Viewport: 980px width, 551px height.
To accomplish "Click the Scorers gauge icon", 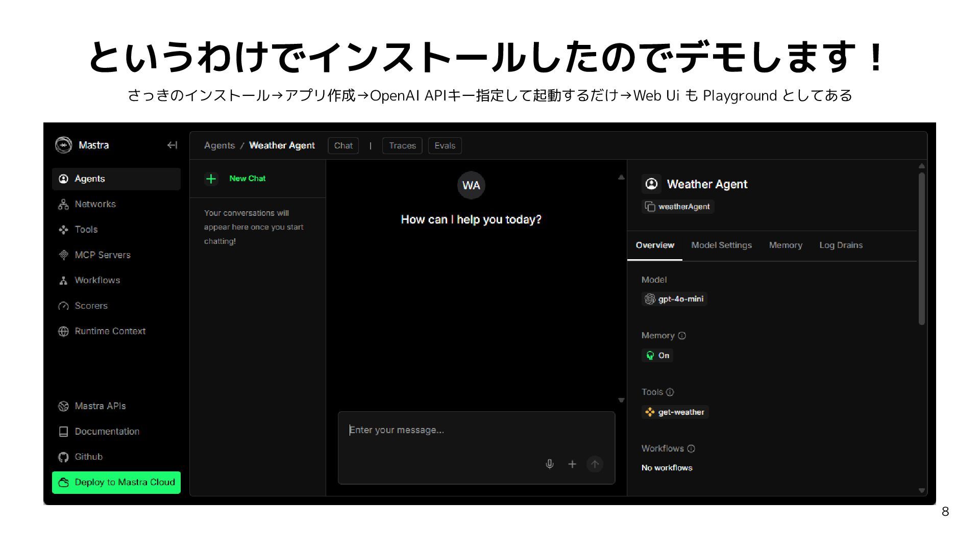I will click(64, 306).
